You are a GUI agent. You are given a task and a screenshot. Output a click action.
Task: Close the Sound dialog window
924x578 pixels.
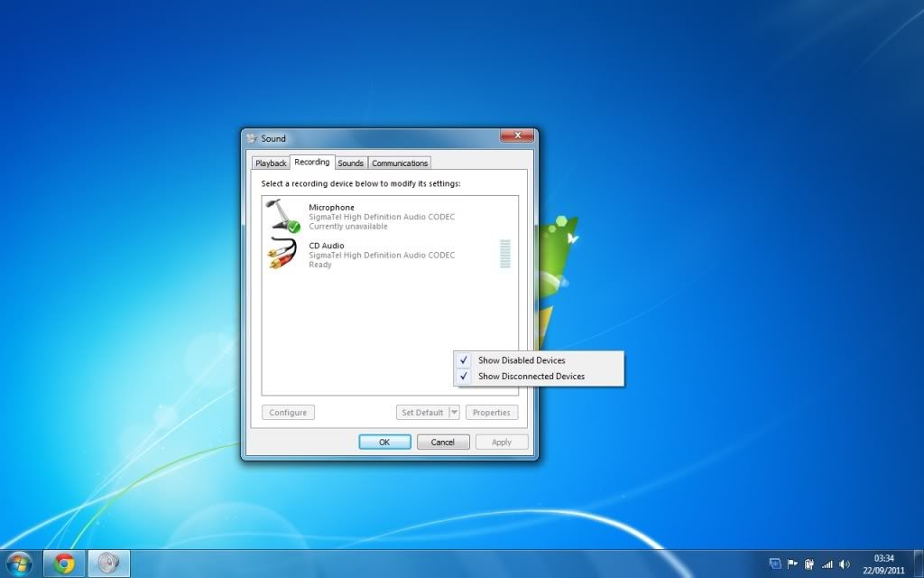517,135
